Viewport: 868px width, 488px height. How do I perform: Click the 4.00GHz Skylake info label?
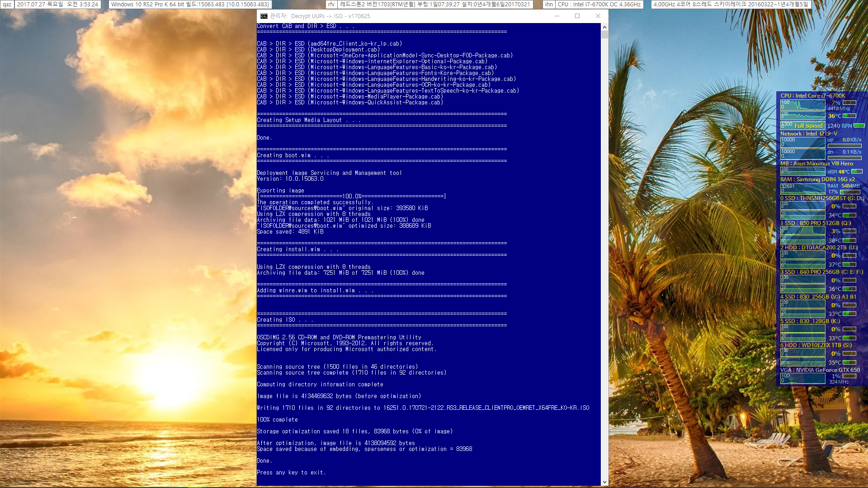tap(731, 4)
